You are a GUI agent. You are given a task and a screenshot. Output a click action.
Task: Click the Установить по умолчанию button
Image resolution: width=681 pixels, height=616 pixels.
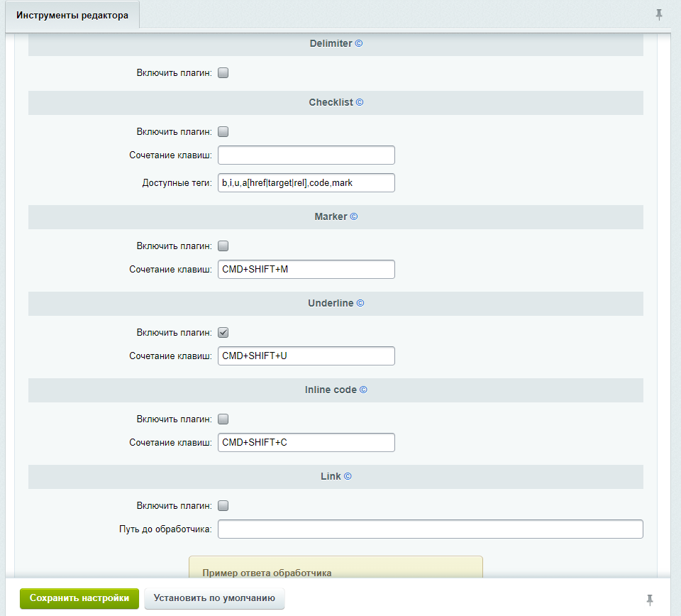click(x=214, y=598)
